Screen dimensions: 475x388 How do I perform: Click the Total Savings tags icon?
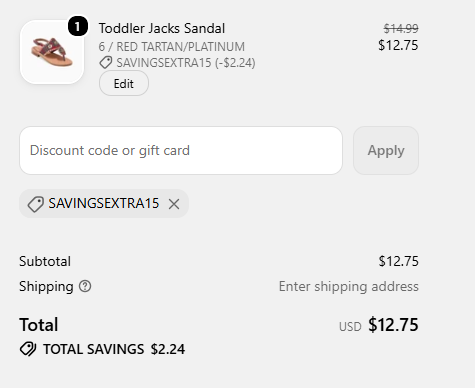[28, 349]
